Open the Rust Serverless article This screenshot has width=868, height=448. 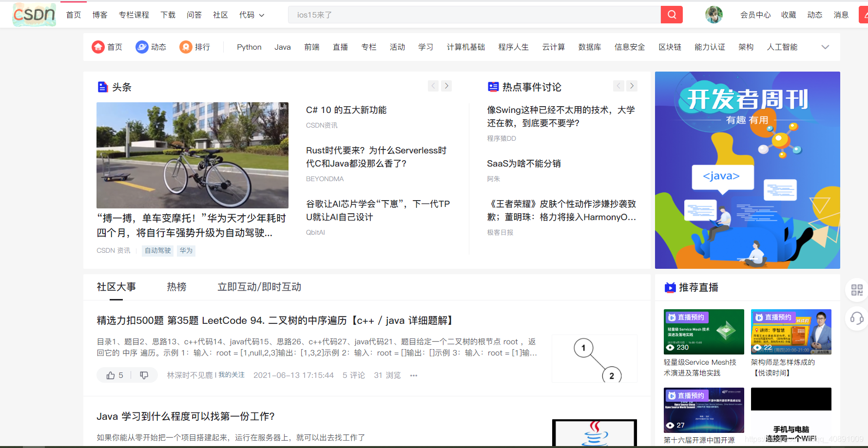(376, 157)
